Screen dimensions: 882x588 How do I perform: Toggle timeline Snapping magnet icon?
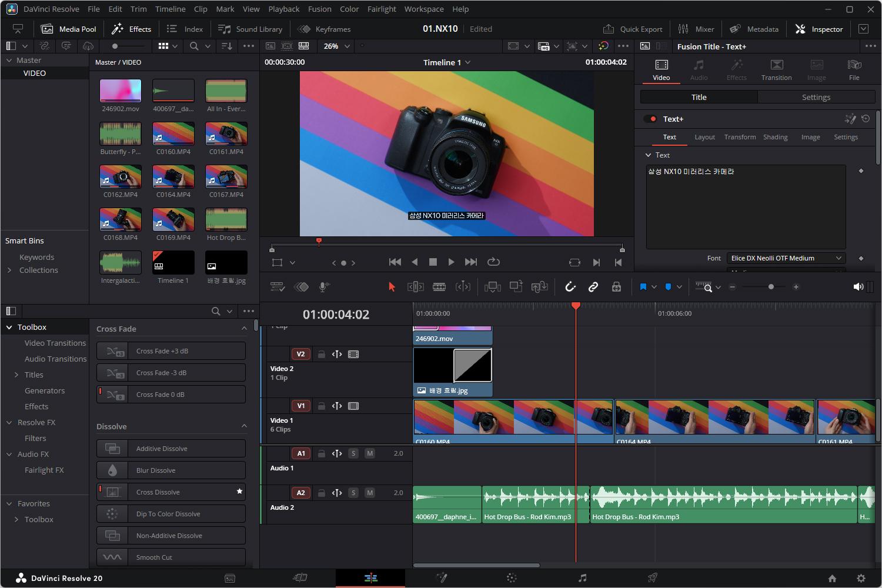coord(570,287)
